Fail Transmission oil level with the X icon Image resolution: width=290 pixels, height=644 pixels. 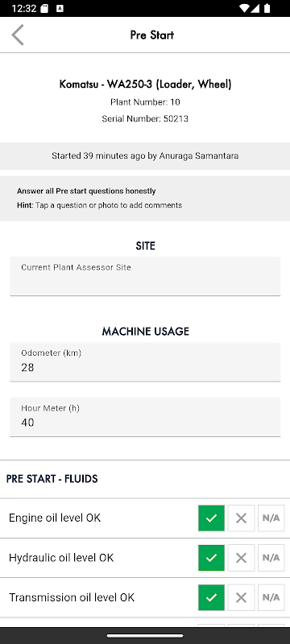click(x=241, y=597)
